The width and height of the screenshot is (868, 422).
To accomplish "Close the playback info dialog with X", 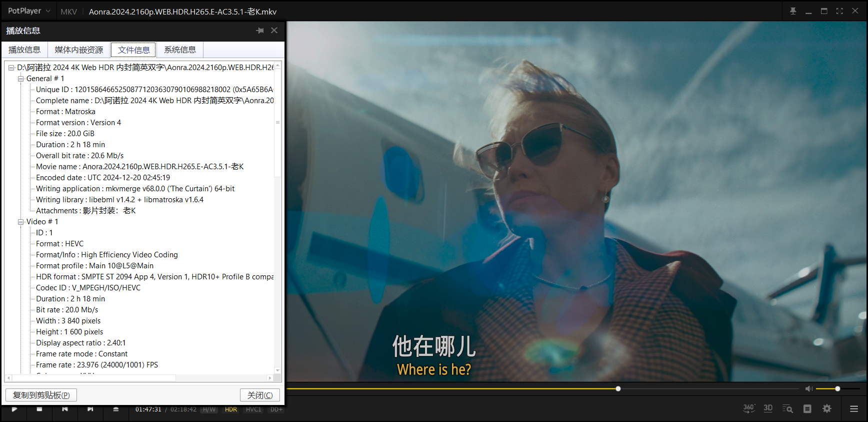I will click(274, 31).
